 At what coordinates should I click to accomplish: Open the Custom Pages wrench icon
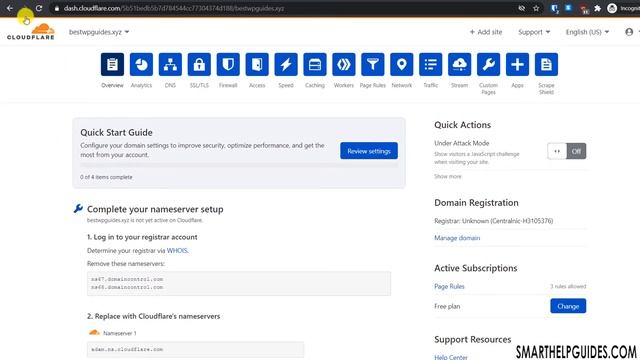[489, 64]
